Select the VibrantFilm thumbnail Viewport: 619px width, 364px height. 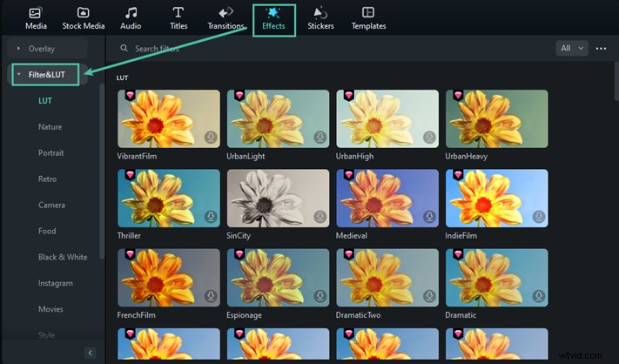point(169,118)
